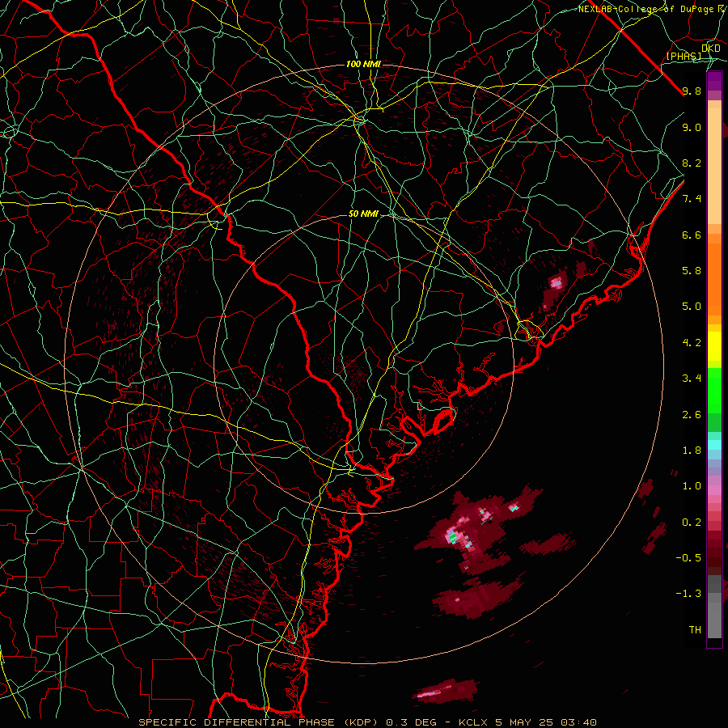The height and width of the screenshot is (728, 728).
Task: Click the "DKD" label above the color bar
Action: coord(710,49)
